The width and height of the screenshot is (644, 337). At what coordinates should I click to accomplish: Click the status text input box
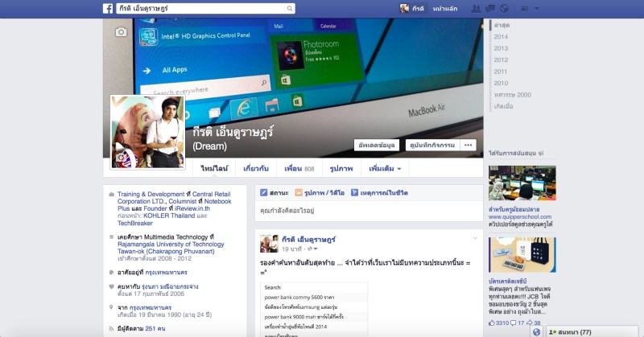(x=369, y=211)
